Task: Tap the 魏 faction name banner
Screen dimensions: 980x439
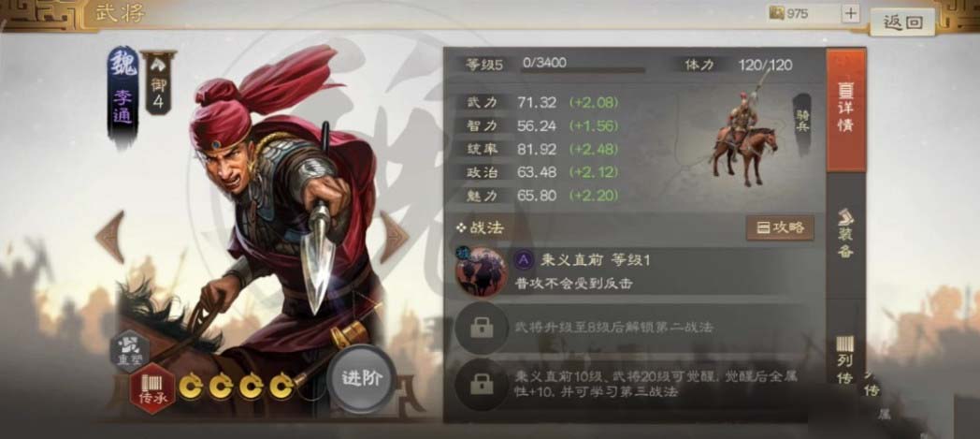Action: (x=122, y=94)
